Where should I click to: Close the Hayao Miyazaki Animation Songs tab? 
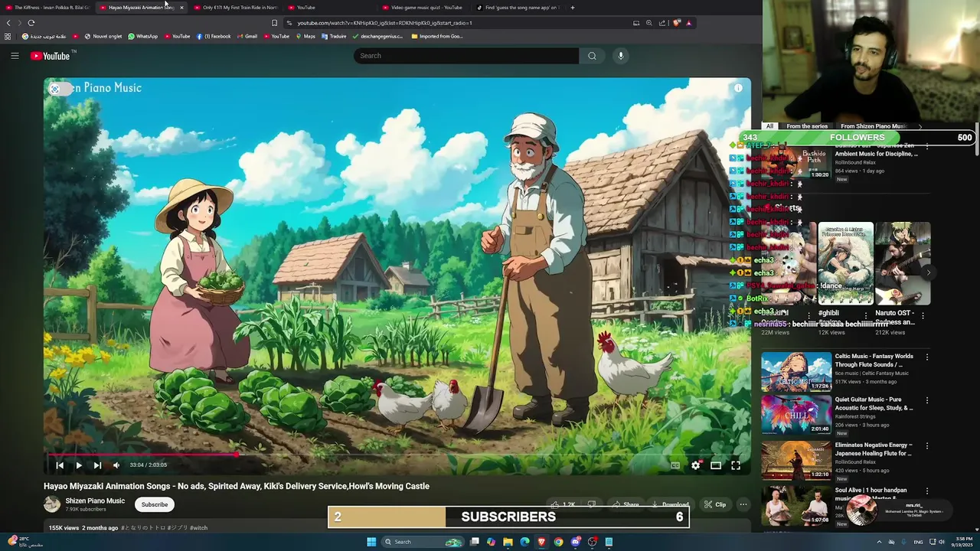pyautogui.click(x=181, y=8)
